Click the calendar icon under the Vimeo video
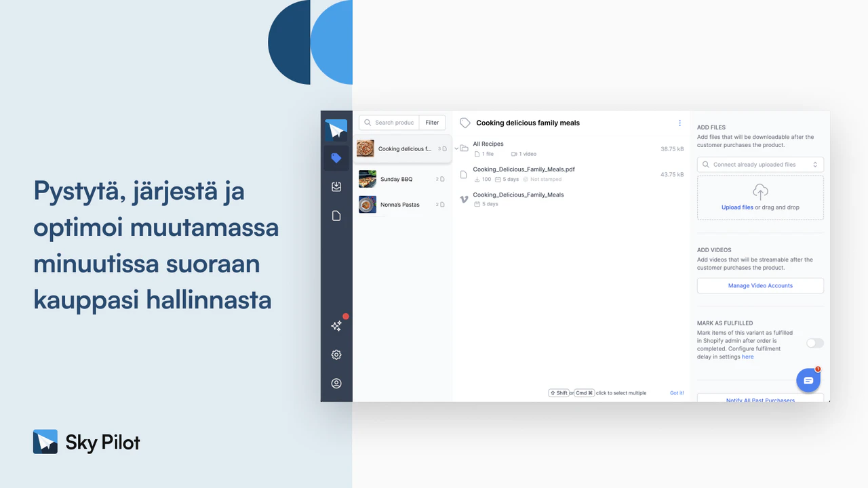868x488 pixels. pos(477,204)
